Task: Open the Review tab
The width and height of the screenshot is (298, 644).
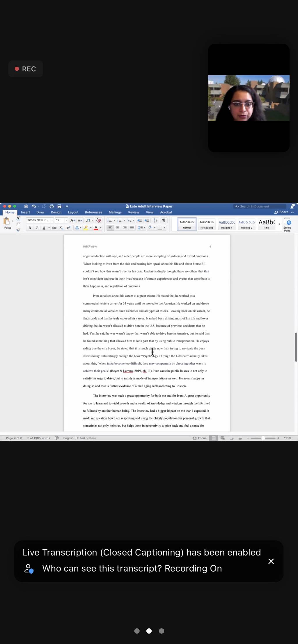Action: click(x=134, y=213)
